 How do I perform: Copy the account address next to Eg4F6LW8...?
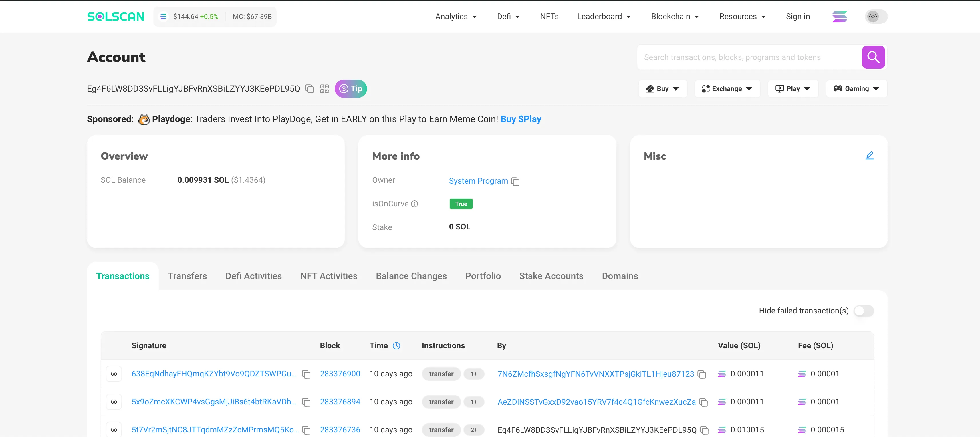pyautogui.click(x=310, y=89)
